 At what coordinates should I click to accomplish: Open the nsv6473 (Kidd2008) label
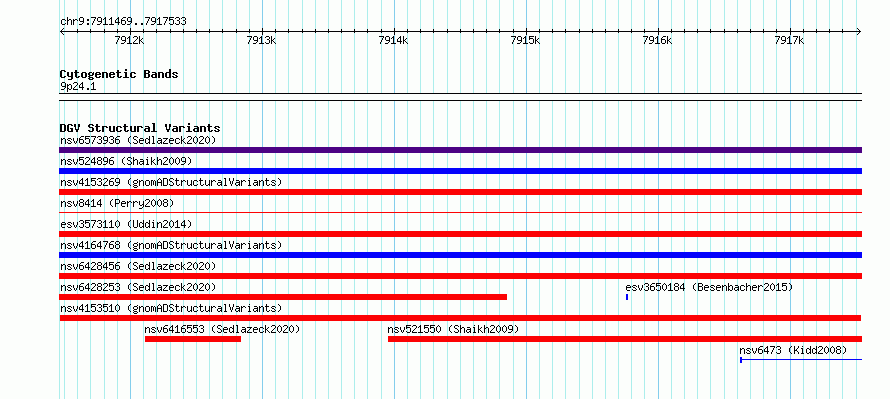click(x=793, y=350)
